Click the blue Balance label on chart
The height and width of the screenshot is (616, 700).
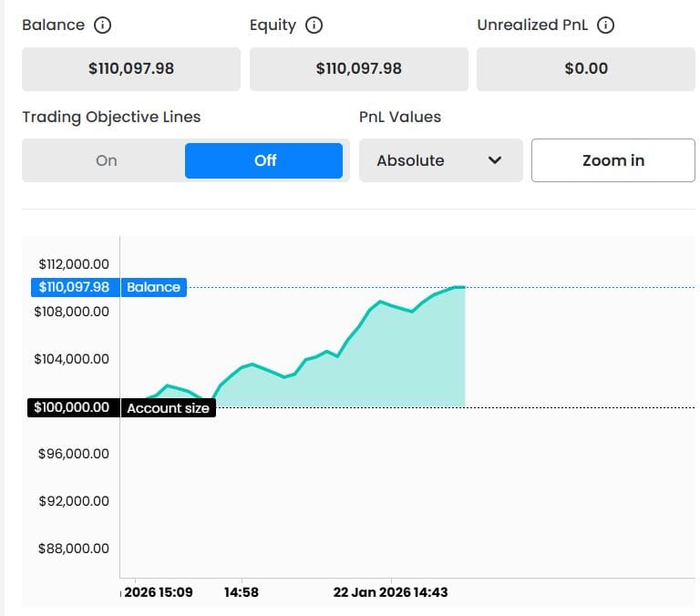(x=153, y=287)
